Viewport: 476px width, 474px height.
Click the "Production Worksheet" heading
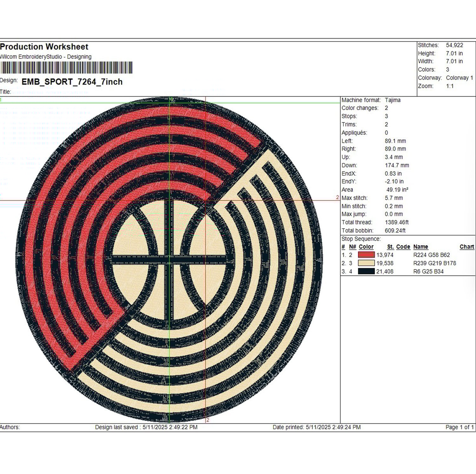pos(44,47)
